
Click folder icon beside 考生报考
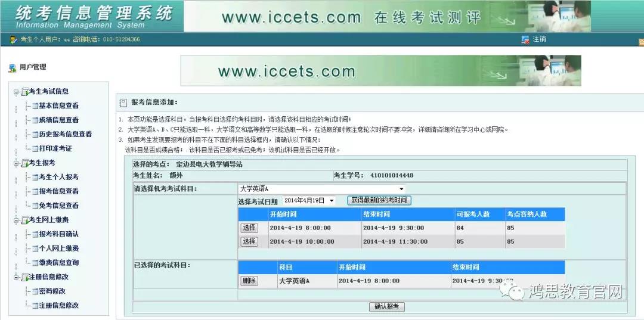point(24,163)
